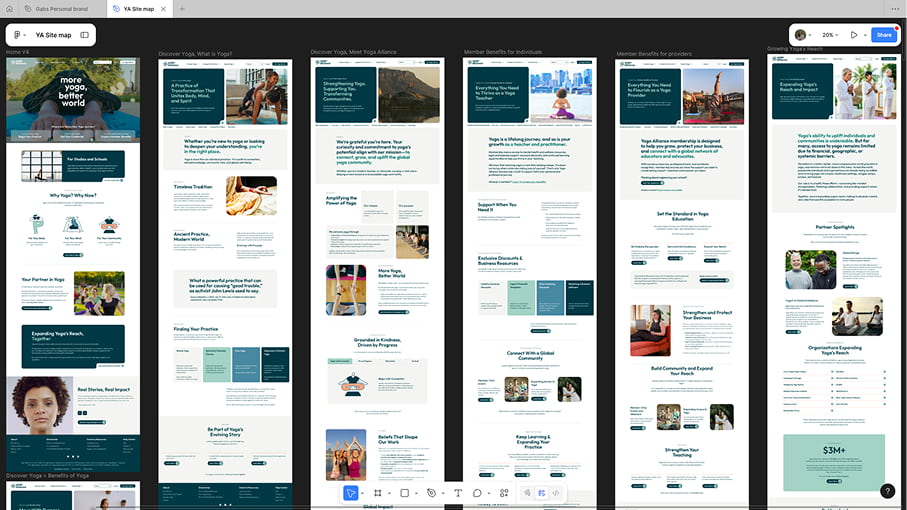Select the Rectangle shape tool

click(404, 493)
